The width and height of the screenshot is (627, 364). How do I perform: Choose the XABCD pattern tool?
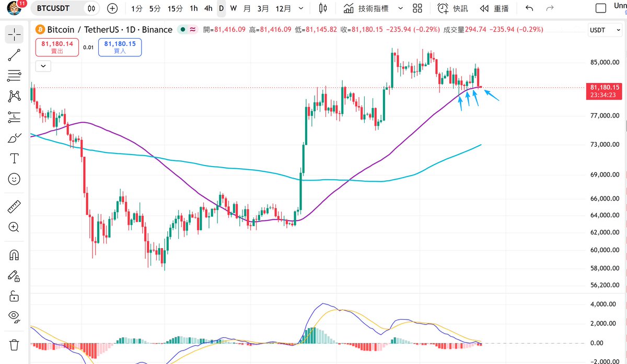click(x=14, y=96)
